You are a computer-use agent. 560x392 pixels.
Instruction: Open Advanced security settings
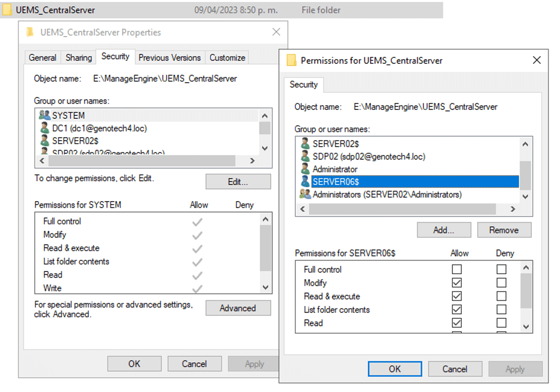coord(238,308)
